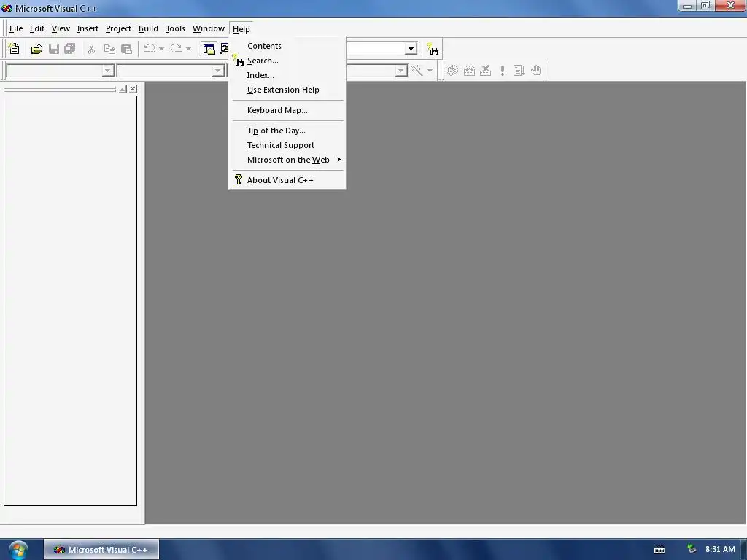Click the Visual C++ title bar icon
Screen dimensions: 747x560
(7, 8)
